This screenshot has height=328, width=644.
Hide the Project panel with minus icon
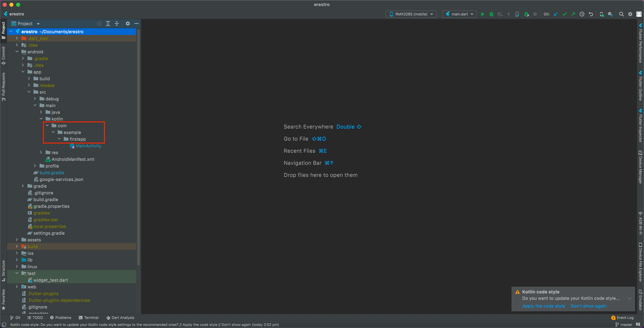(137, 24)
